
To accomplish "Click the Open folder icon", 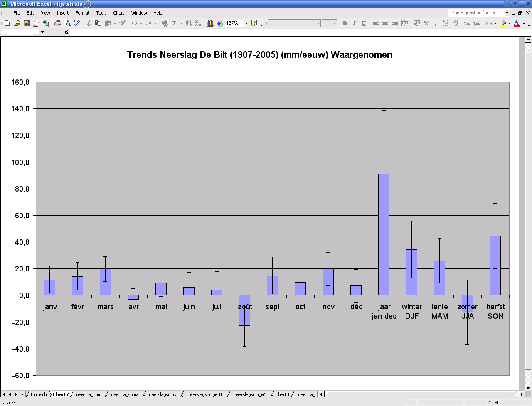I will pyautogui.click(x=17, y=23).
